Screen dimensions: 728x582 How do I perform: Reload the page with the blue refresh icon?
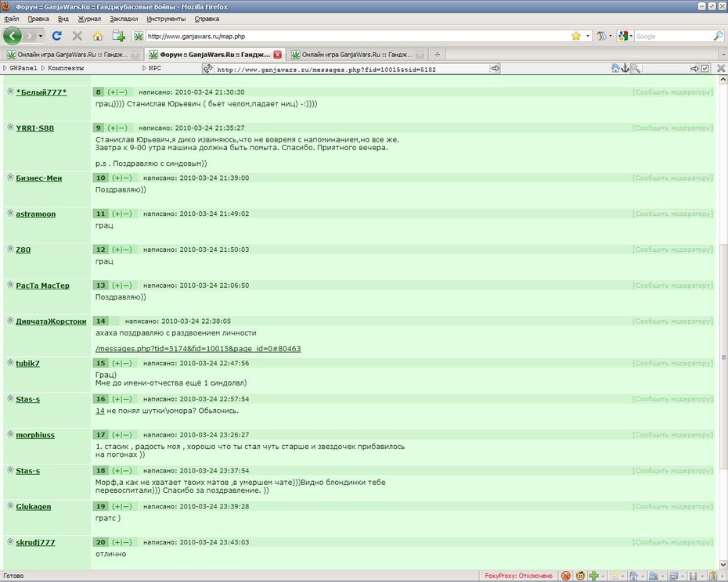[56, 36]
